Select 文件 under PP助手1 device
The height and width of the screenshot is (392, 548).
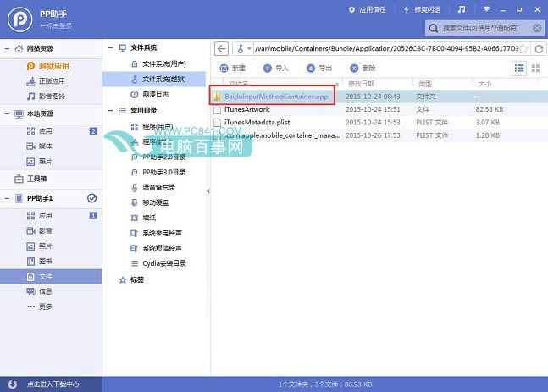click(51, 276)
